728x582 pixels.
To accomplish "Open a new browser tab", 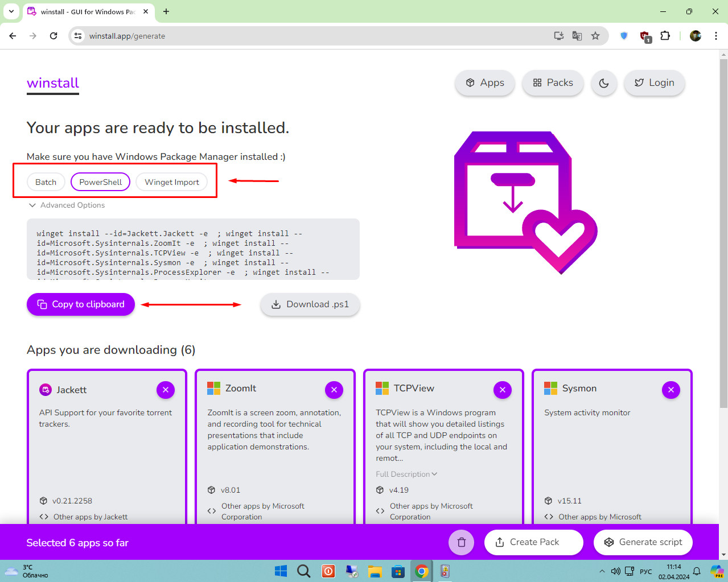I will [166, 11].
